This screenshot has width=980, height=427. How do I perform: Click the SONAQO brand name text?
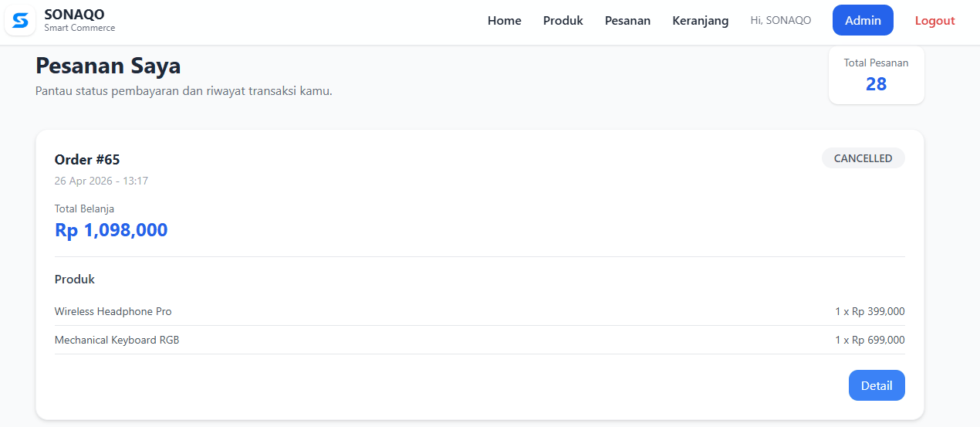coord(75,14)
